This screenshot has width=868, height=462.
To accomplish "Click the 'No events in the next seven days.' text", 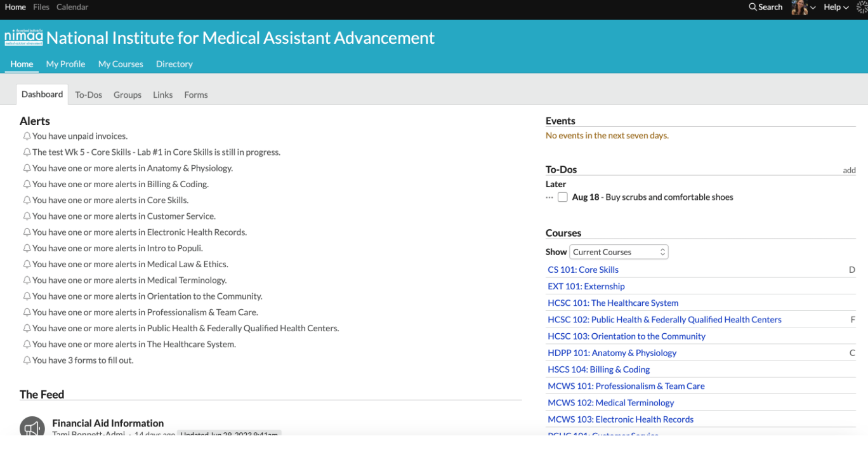I will [x=607, y=136].
